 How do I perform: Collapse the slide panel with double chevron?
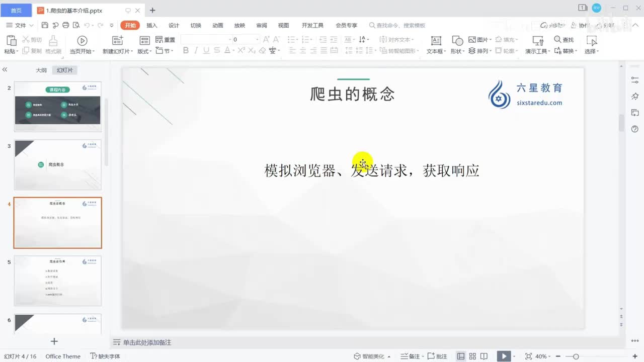click(5, 70)
